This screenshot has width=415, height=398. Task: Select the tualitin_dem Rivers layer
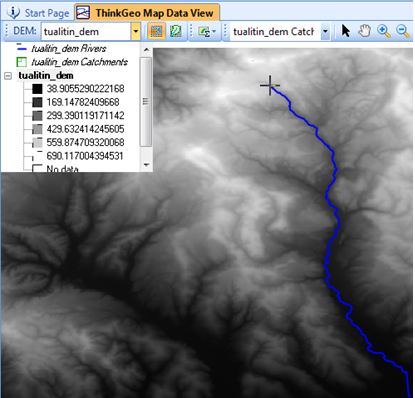69,49
